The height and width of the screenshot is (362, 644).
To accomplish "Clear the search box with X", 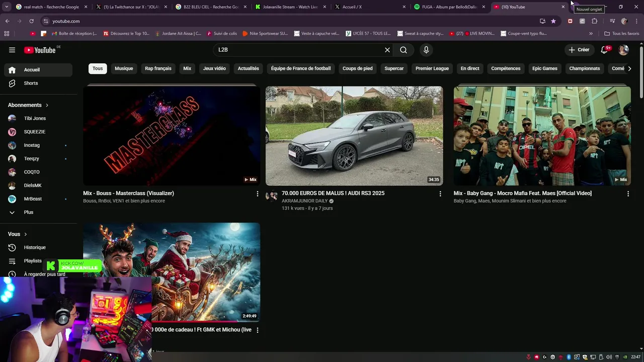I will pos(387,50).
